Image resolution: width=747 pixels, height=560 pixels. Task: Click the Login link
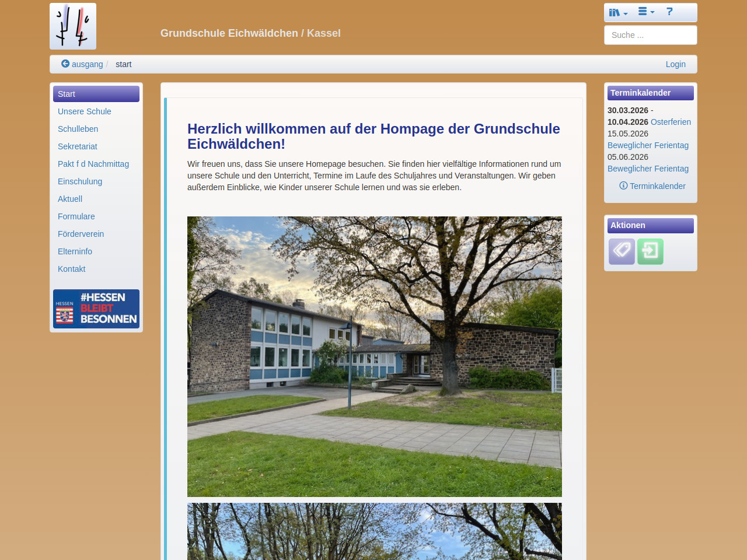675,64
